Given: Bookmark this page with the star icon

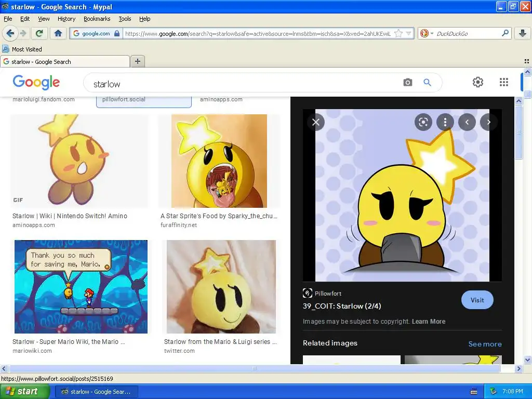Looking at the screenshot, I should (398, 33).
